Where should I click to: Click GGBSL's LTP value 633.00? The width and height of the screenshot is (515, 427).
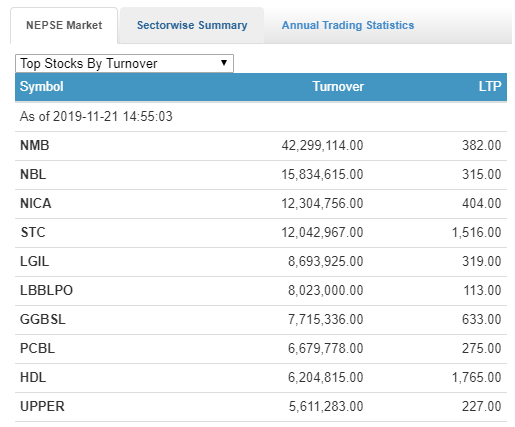pyautogui.click(x=481, y=320)
